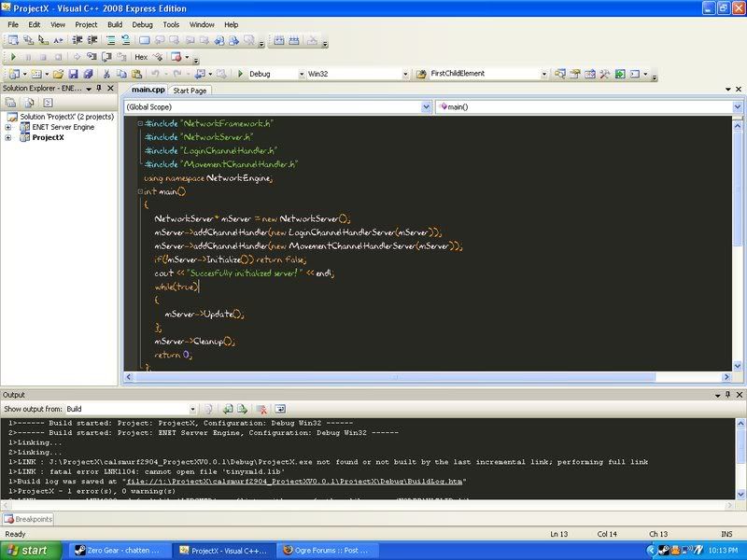Click the code editor vertical scroll-up arrow
The height and width of the screenshot is (560, 747).
(x=738, y=126)
